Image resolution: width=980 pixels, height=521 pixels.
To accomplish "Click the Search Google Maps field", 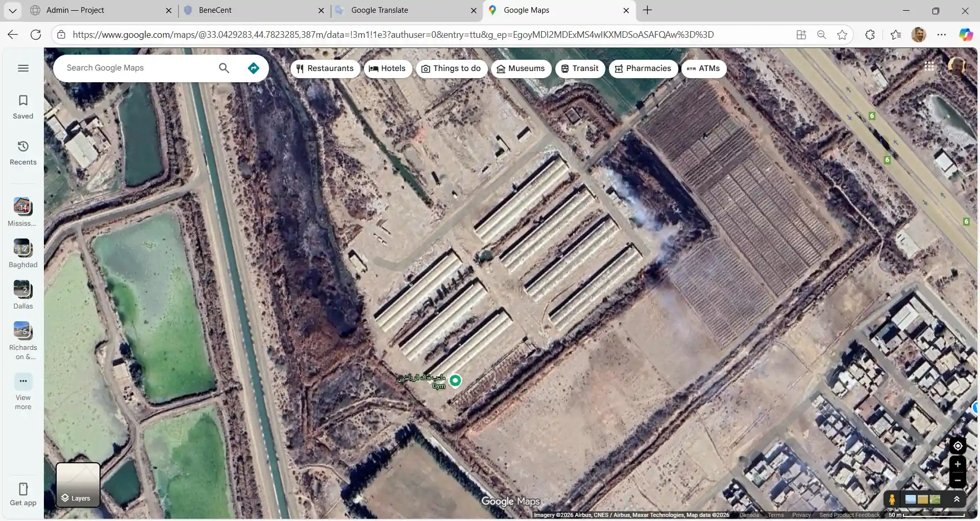I will (138, 68).
